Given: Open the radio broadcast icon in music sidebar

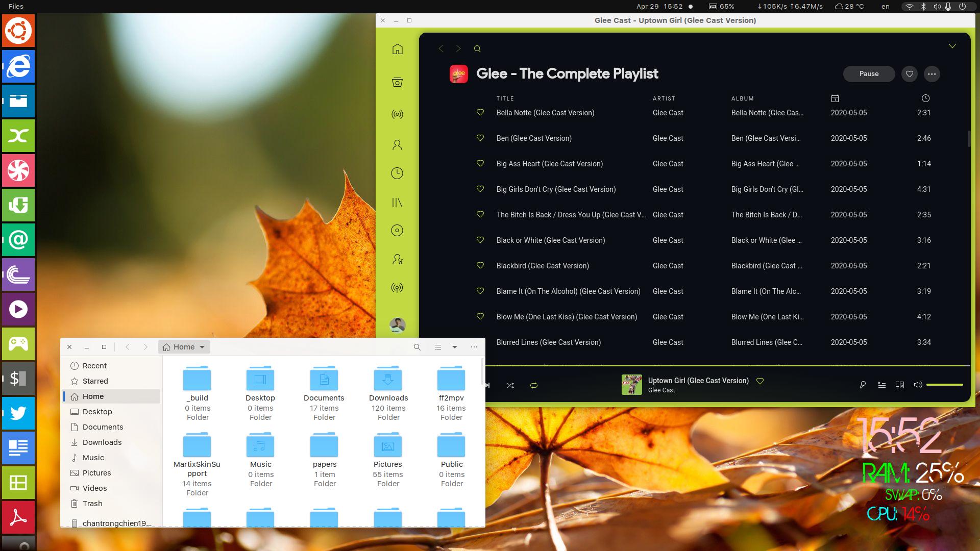Looking at the screenshot, I should point(397,114).
